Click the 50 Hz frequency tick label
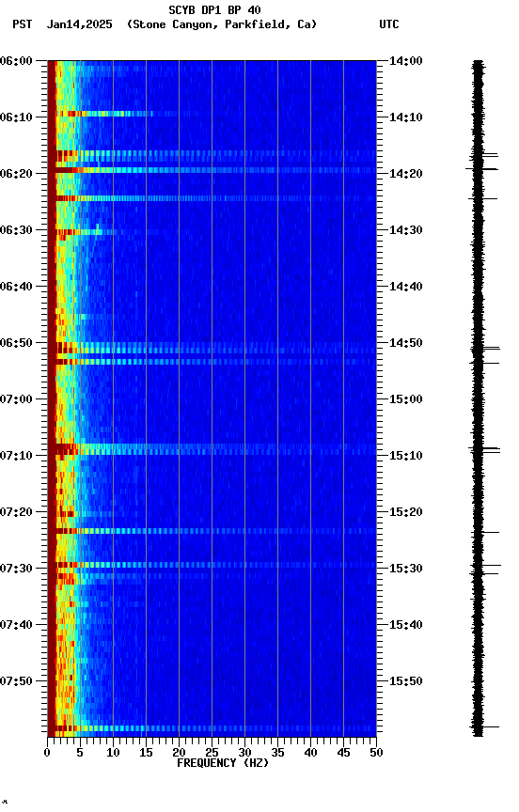This screenshot has width=519, height=812. click(376, 753)
